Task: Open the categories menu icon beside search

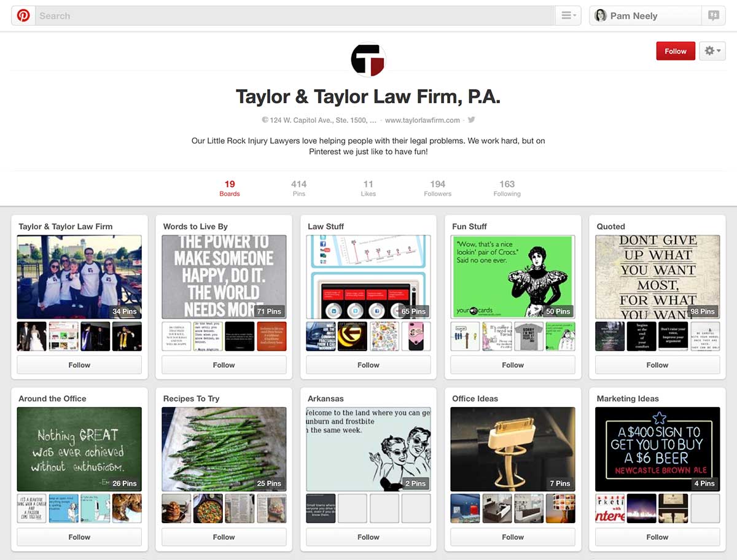Action: tap(567, 16)
